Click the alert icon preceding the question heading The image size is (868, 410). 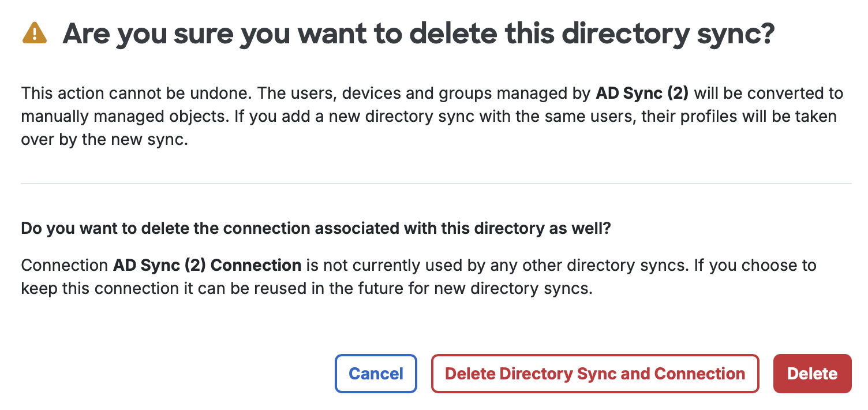coord(35,33)
